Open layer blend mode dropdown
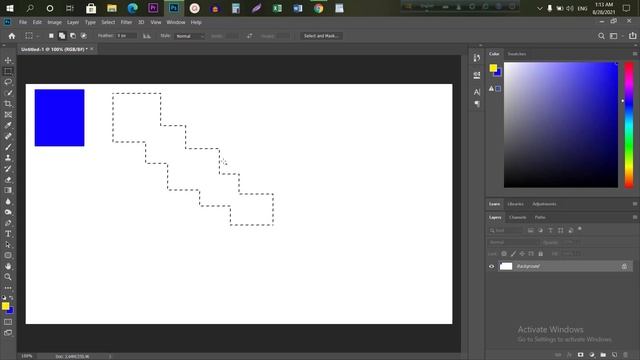Screen dimensions: 640x360 point(513,242)
